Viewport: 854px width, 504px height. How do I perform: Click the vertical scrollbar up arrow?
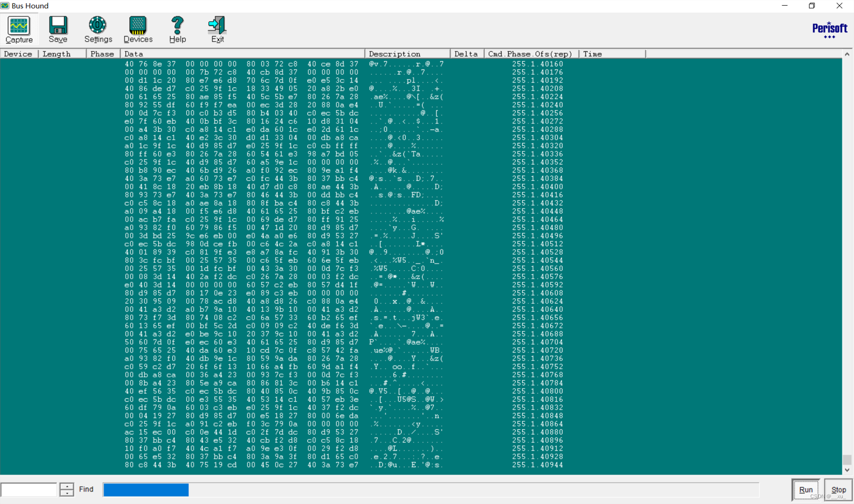point(847,54)
